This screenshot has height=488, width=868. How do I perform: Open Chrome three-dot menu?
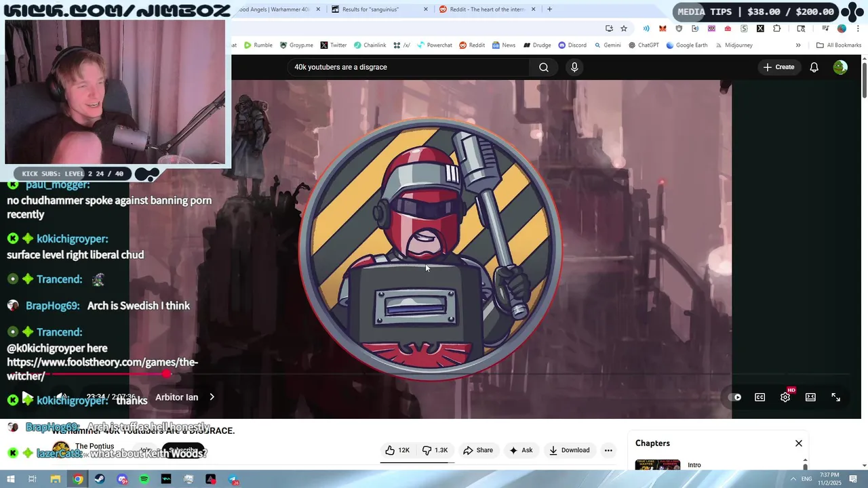pyautogui.click(x=857, y=28)
